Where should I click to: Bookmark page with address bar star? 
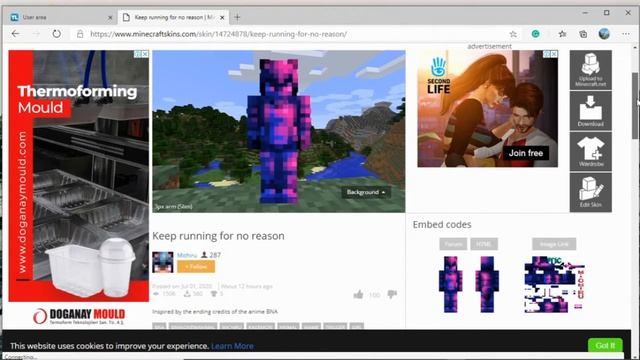tap(513, 34)
